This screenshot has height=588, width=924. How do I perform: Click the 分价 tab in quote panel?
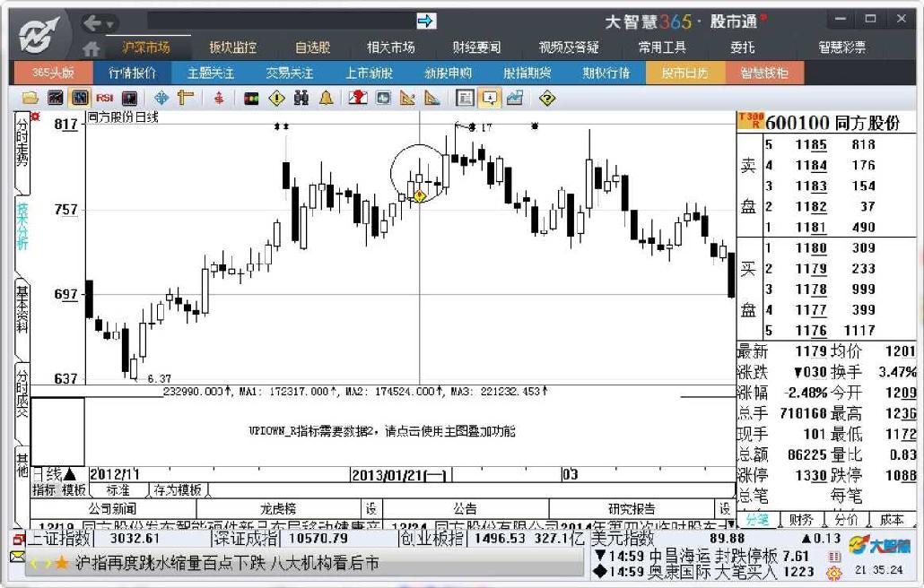(846, 520)
